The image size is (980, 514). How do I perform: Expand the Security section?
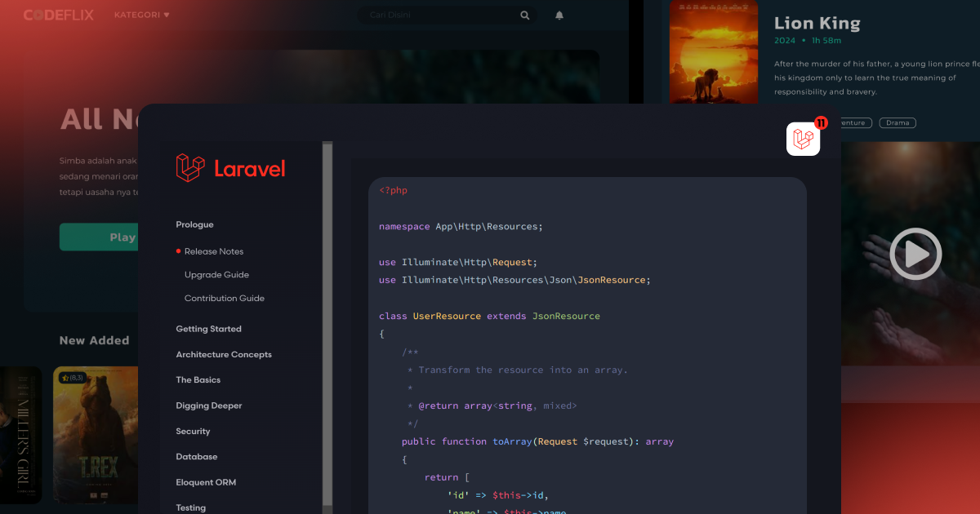point(193,432)
